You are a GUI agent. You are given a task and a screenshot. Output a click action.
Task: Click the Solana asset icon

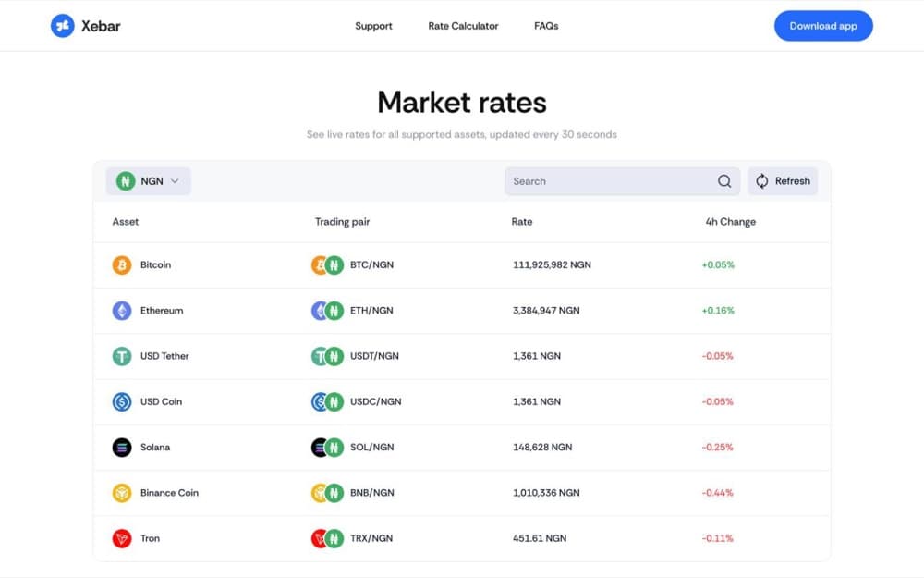[122, 447]
